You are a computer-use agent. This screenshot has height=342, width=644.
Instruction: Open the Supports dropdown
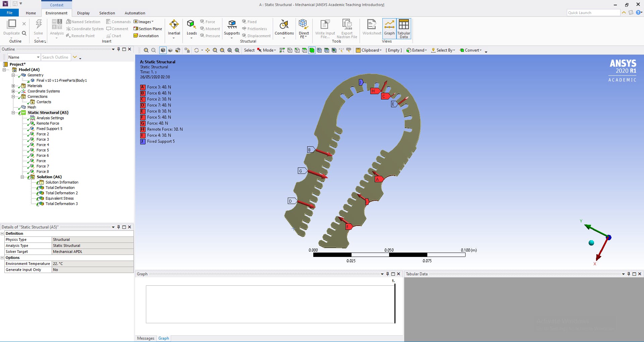pos(232,29)
